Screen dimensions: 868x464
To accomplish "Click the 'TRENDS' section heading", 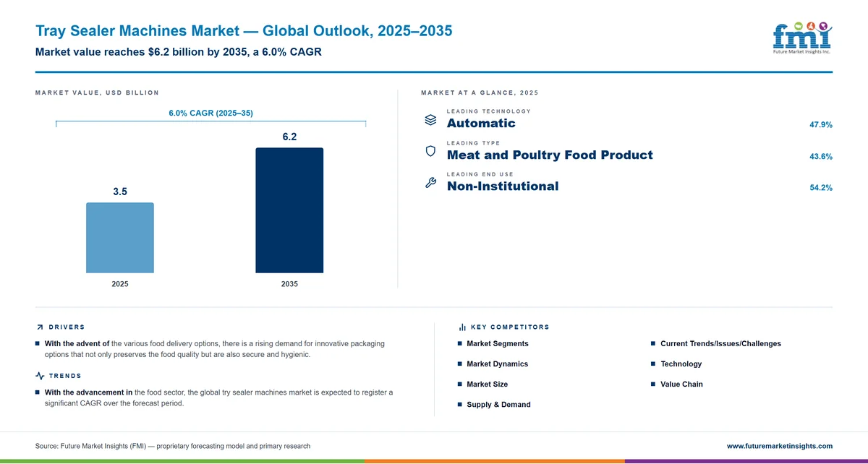I will pyautogui.click(x=65, y=376).
